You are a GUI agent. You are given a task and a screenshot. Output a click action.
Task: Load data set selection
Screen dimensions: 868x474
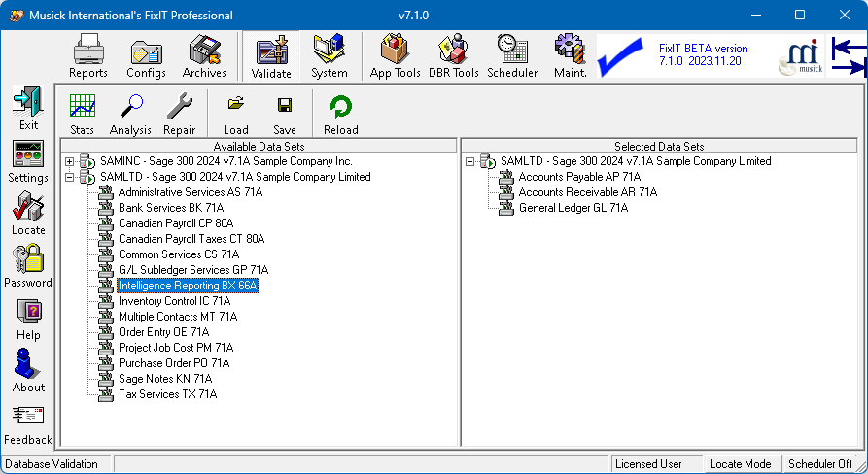236,114
